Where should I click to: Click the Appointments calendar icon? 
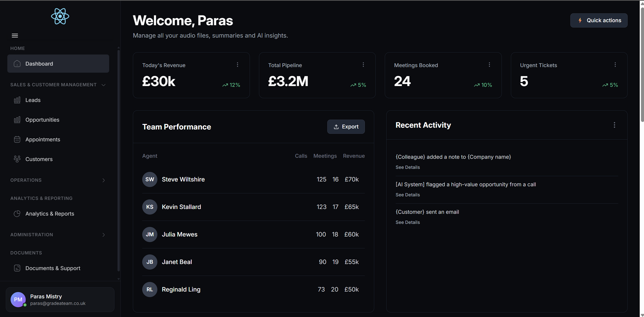[17, 139]
